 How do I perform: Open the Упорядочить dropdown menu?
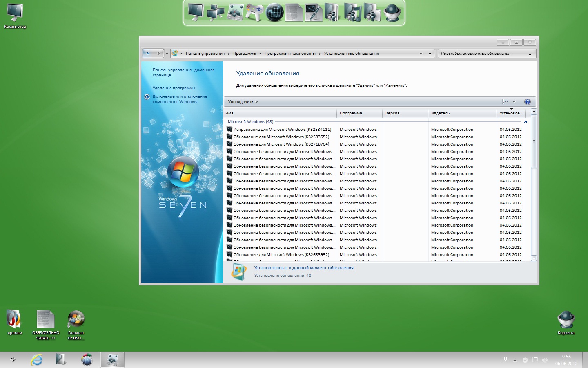[x=243, y=102]
